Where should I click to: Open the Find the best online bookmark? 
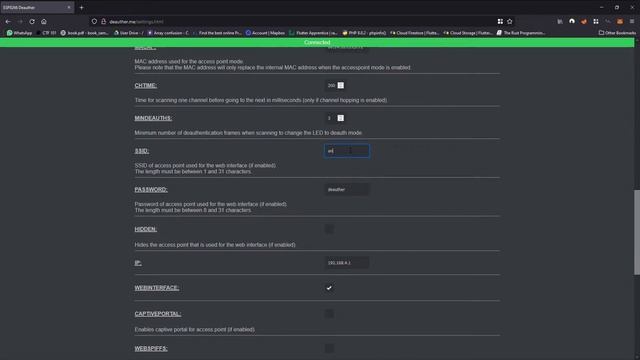[217, 33]
